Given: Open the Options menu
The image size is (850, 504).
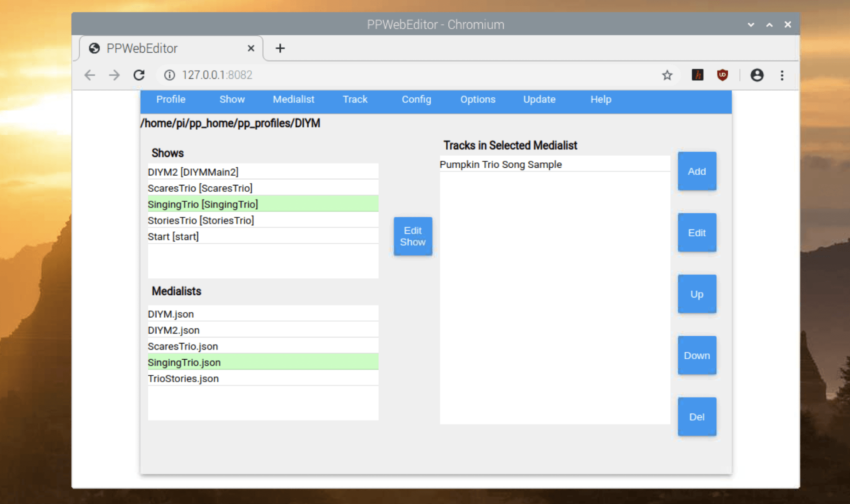Looking at the screenshot, I should click(478, 100).
